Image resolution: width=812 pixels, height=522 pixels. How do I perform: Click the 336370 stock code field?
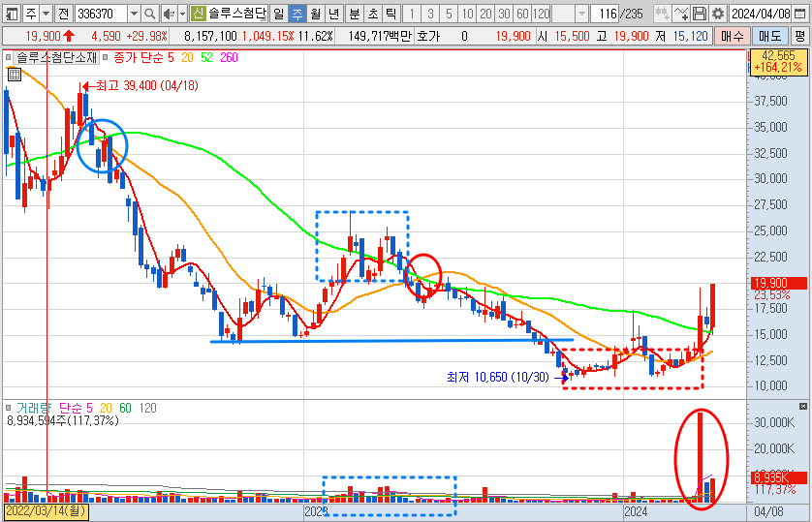(x=102, y=14)
